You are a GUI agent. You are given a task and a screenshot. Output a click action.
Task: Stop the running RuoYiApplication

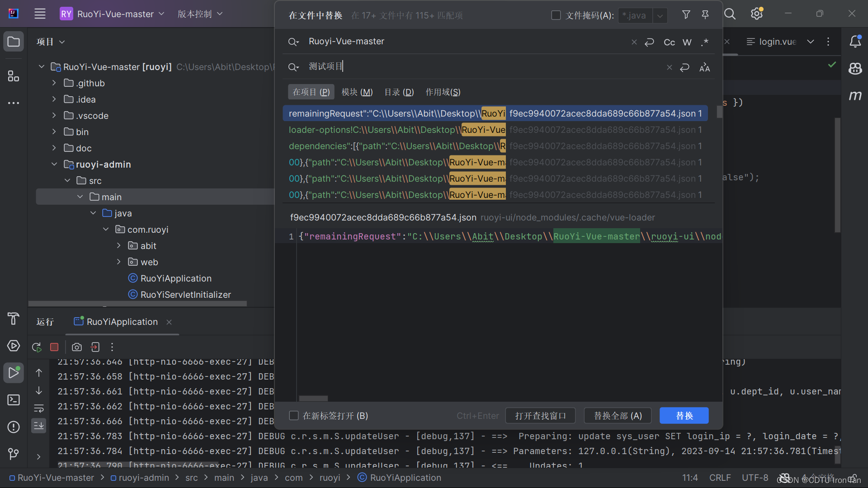pos(54,347)
